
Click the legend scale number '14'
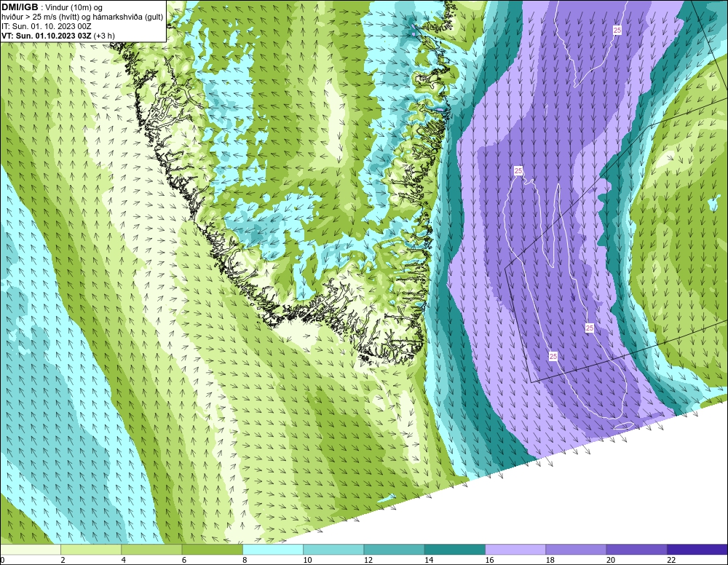click(x=429, y=561)
